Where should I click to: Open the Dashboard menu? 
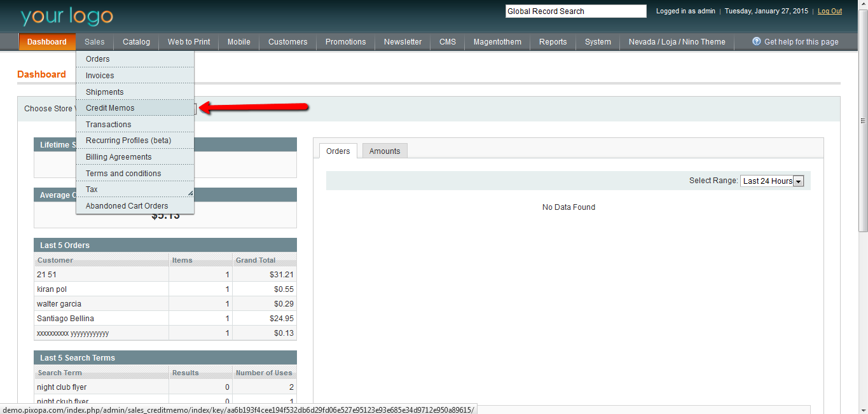pyautogui.click(x=47, y=42)
